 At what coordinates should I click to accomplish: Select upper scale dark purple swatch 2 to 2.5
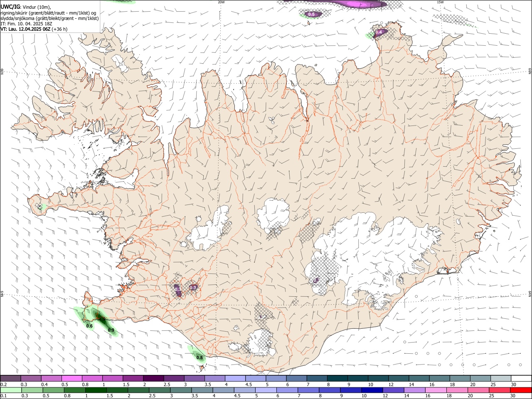pyautogui.click(x=153, y=378)
